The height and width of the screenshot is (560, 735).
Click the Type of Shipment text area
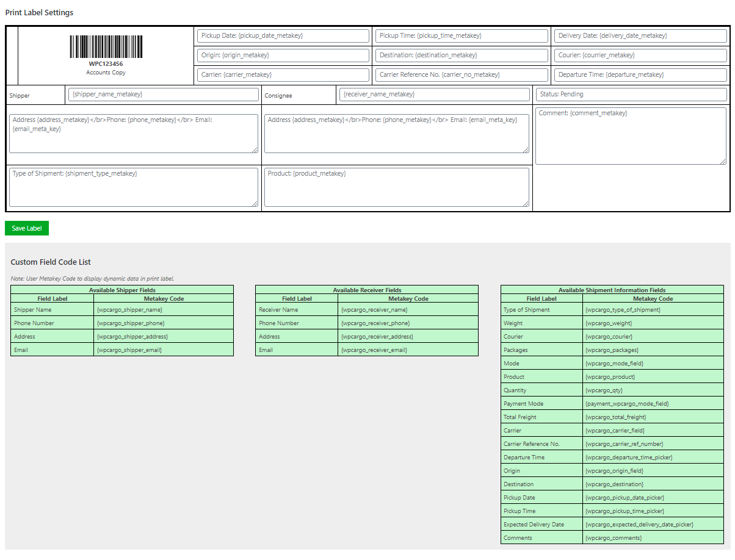[134, 187]
